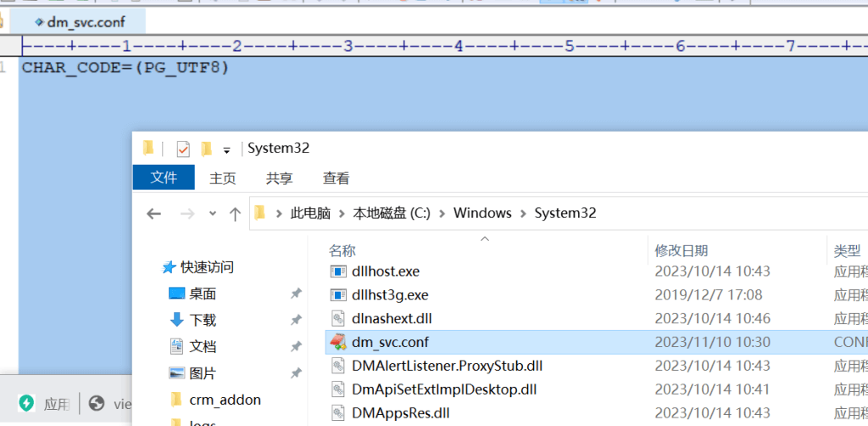
Task: Click the dlnashext.dll file icon
Action: pyautogui.click(x=337, y=318)
